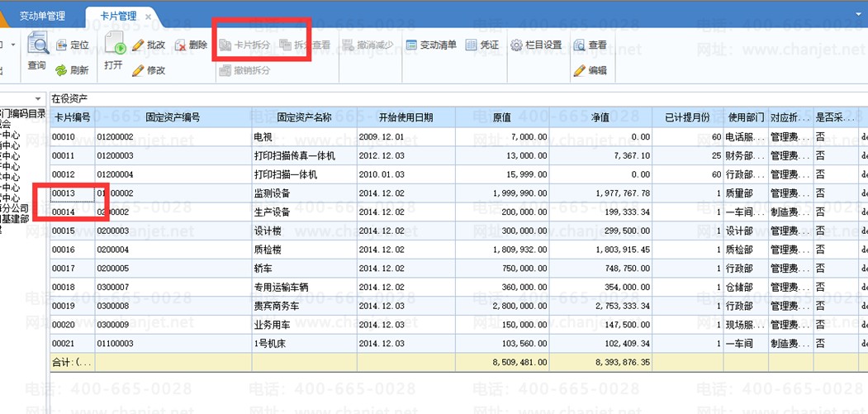
Task: Select card number 00012 cell
Action: [73, 174]
